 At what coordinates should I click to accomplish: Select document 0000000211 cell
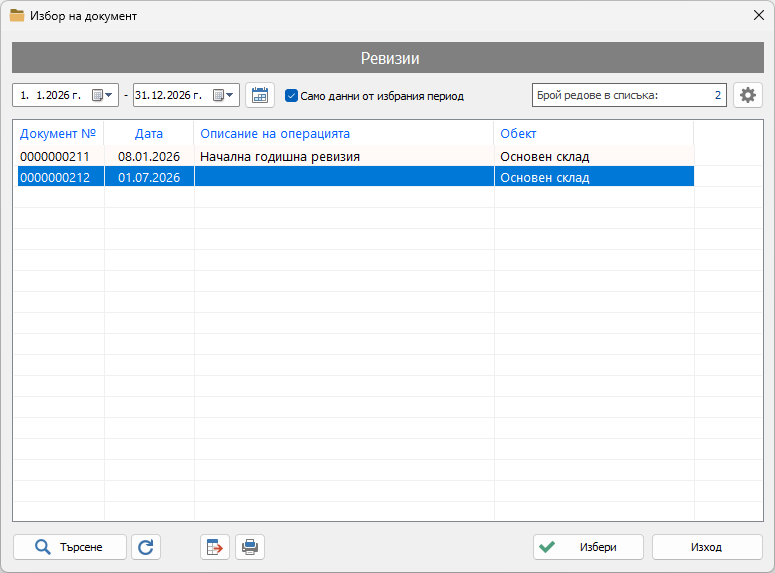pyautogui.click(x=61, y=156)
